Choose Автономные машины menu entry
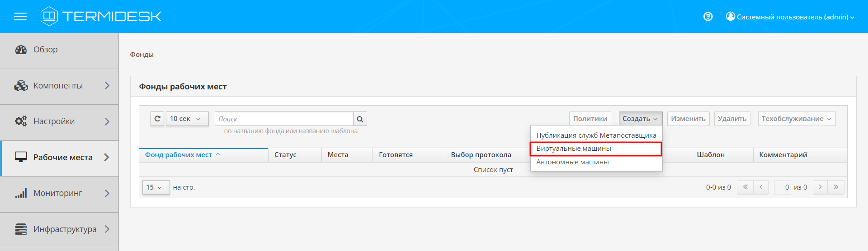868x251 pixels. [572, 162]
